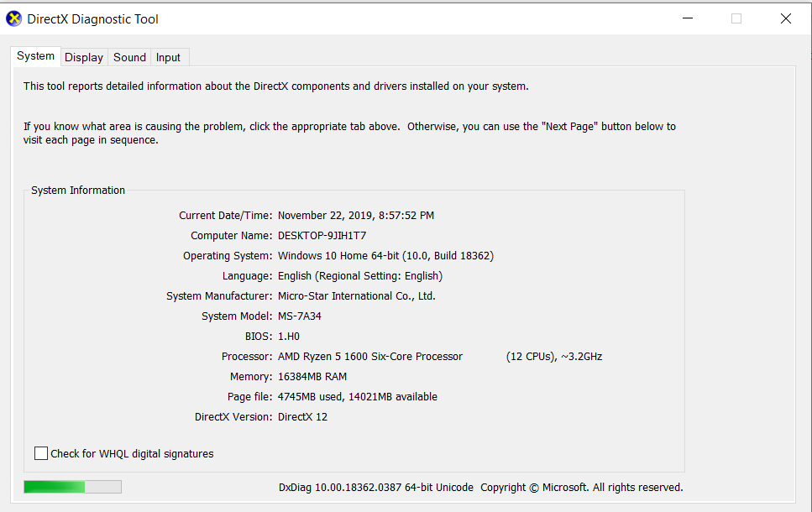Viewport: 812px width, 512px height.
Task: Open the Input tab
Action: tap(168, 57)
